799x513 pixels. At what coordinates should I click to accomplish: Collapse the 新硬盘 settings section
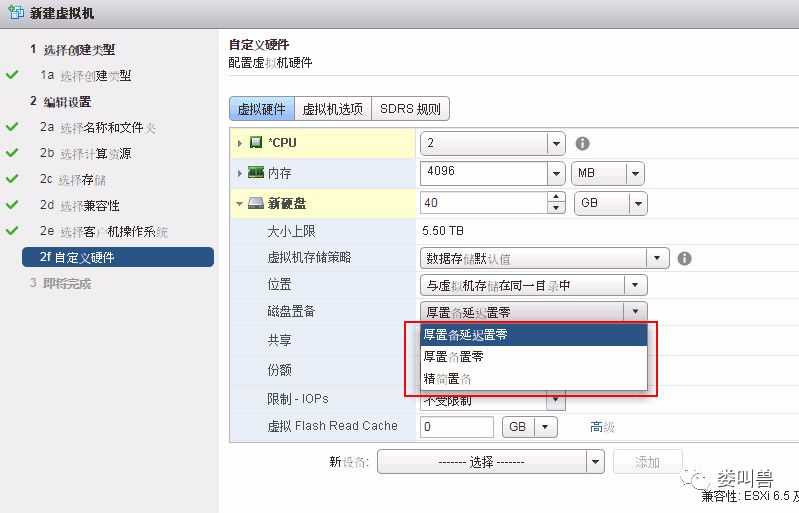coord(239,204)
